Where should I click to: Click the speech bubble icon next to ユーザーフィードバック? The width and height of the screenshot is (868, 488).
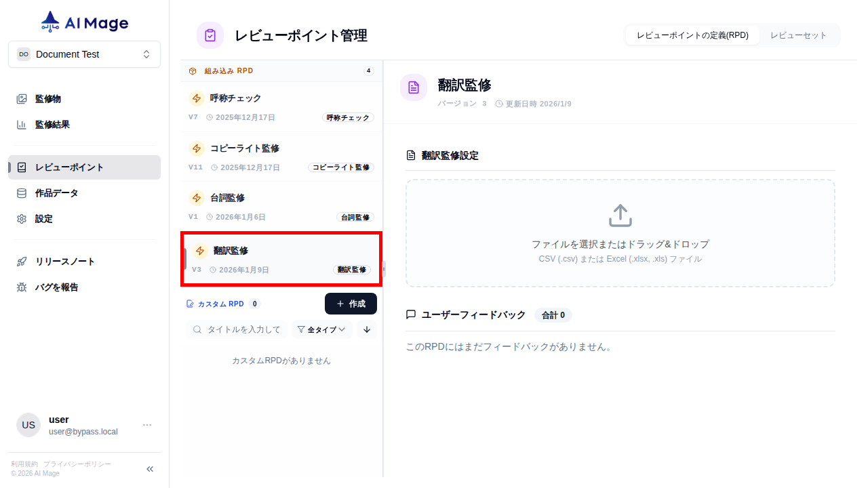411,314
